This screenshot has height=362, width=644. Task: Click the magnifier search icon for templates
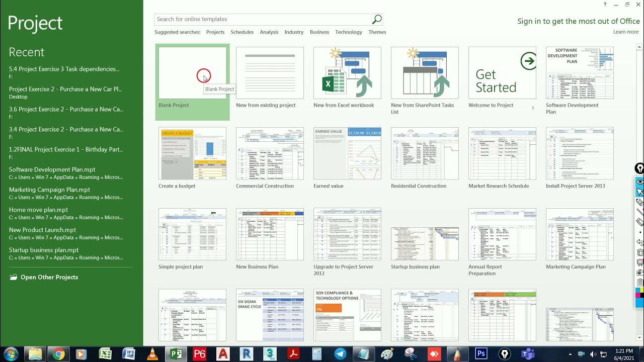(377, 19)
